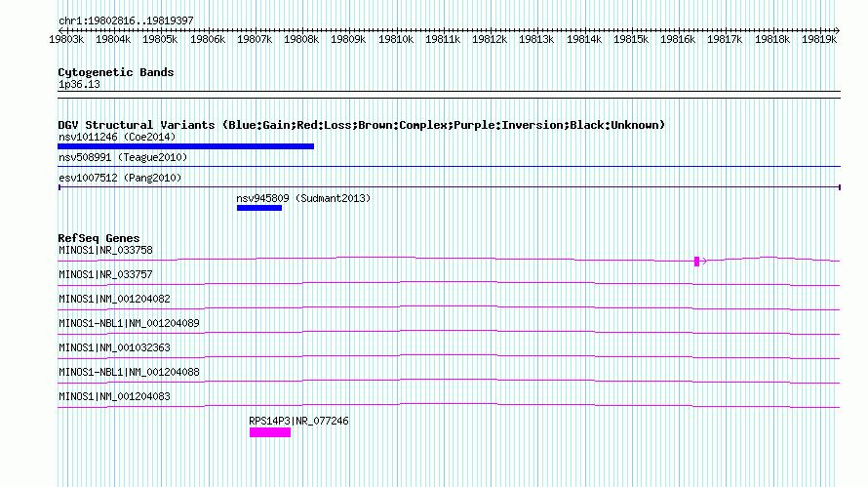Click the 19807k ruler tick label

pyautogui.click(x=255, y=39)
